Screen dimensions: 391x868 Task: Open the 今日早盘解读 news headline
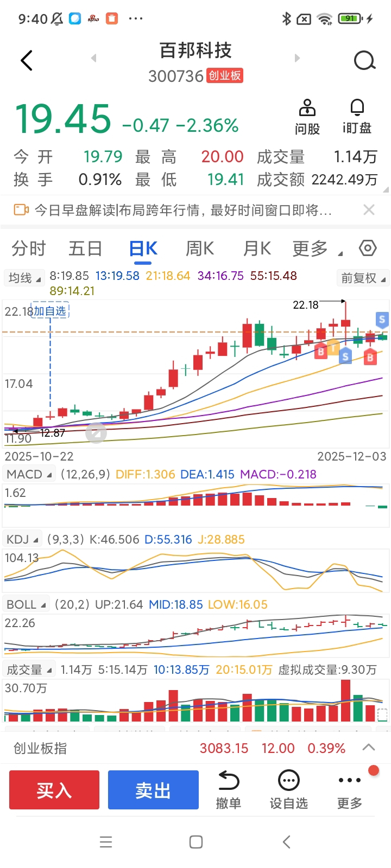(183, 210)
